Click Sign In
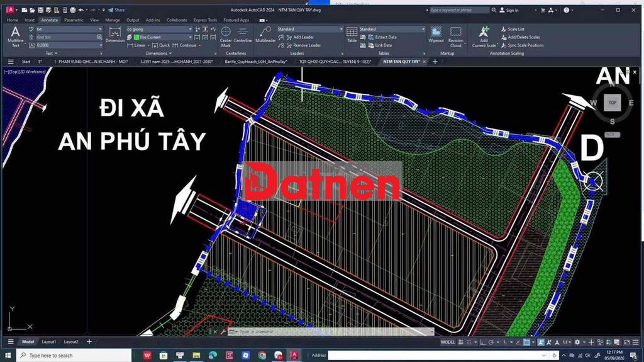The image size is (644, 362). (x=509, y=10)
